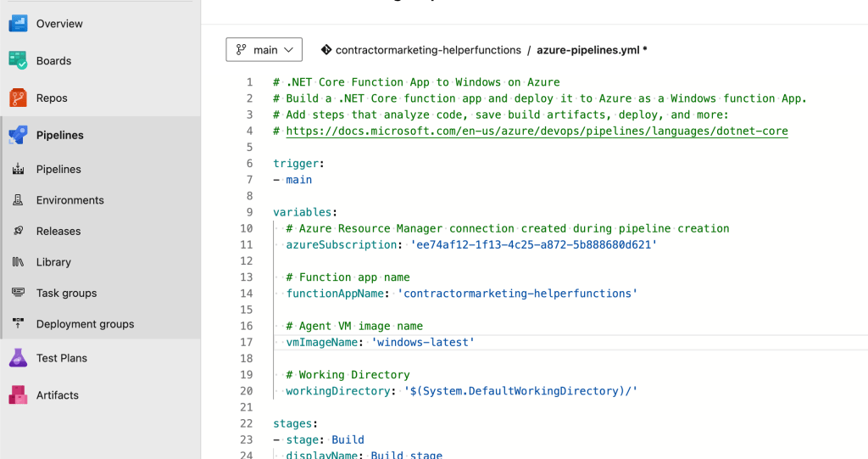Click the '# Function app name' comment
The width and height of the screenshot is (868, 459).
pyautogui.click(x=348, y=277)
